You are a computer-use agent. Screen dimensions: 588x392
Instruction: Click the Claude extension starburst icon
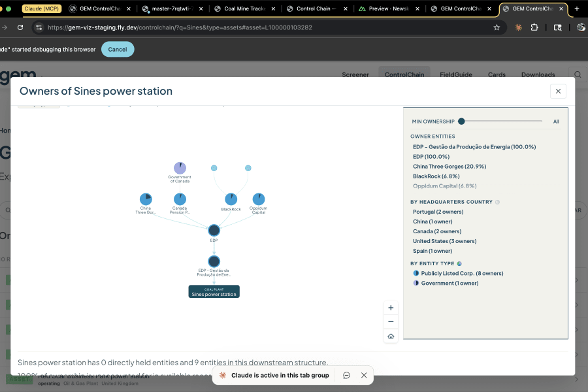[519, 27]
